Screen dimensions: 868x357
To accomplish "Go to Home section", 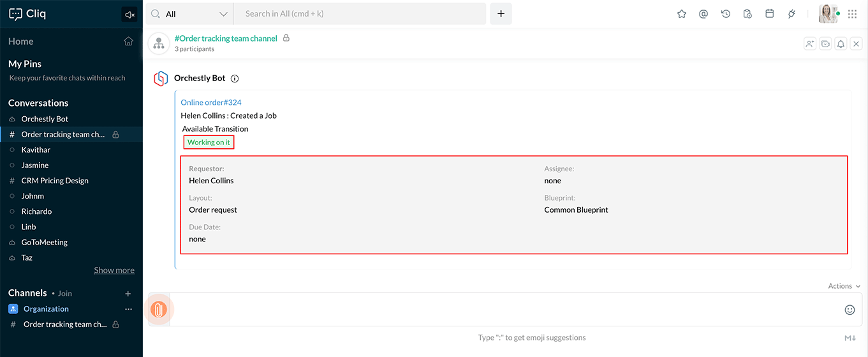I will point(21,42).
